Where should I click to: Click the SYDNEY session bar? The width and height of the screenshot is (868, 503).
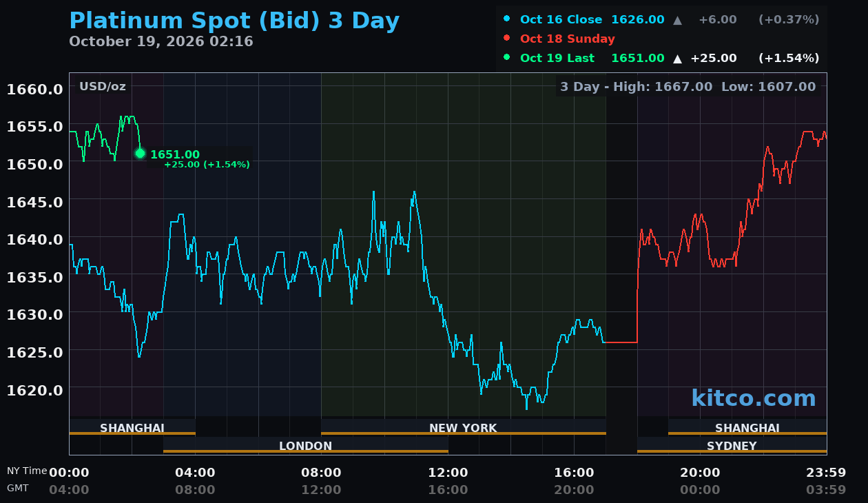[732, 446]
